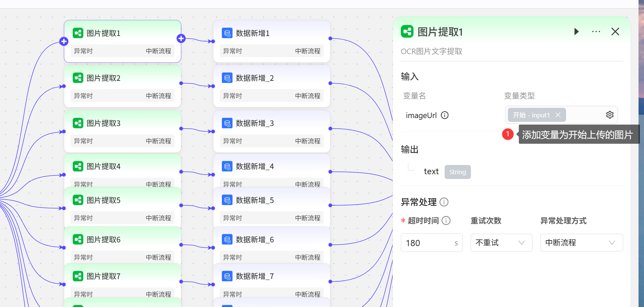644x307 pixels.
Task: Remove the 开始 - input1 variable tag
Action: [x=558, y=115]
